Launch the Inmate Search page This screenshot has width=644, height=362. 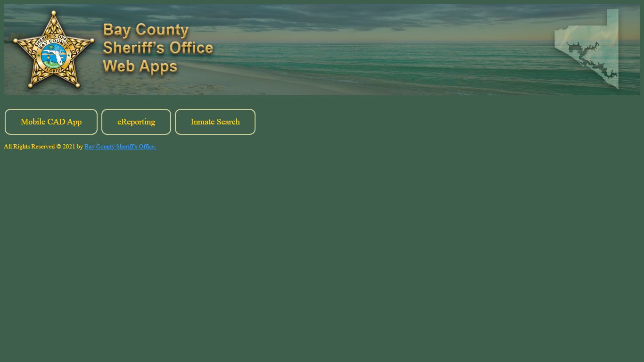[215, 122]
